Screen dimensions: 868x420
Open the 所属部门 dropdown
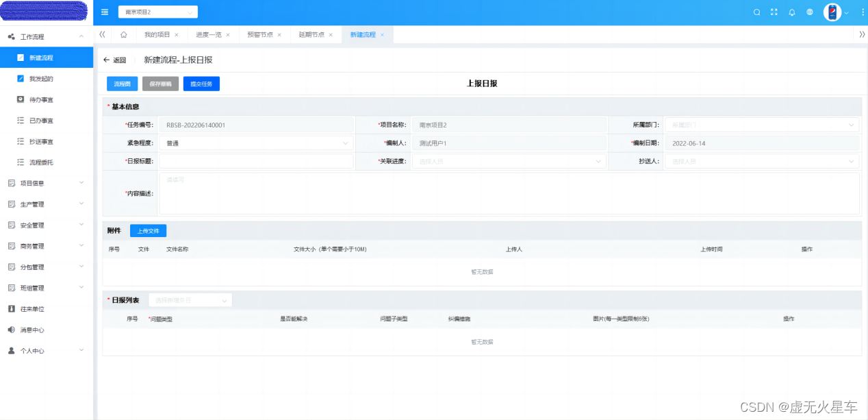click(762, 125)
